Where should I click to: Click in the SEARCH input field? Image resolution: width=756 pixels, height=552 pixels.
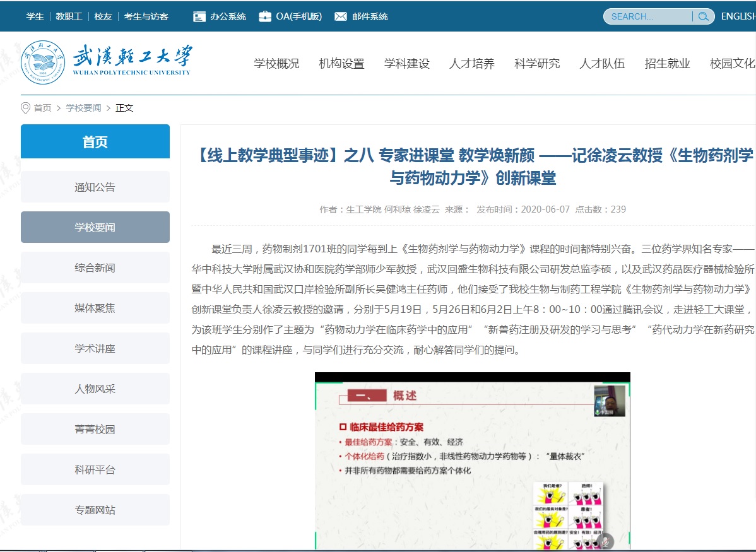pos(647,16)
